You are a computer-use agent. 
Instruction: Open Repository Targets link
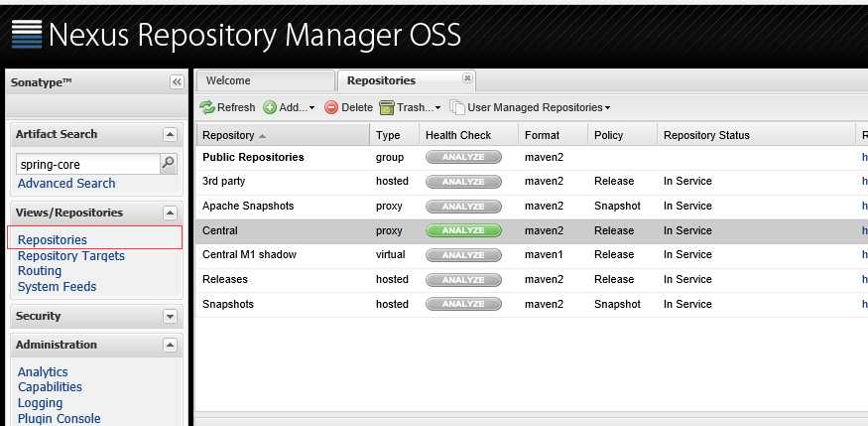click(70, 256)
